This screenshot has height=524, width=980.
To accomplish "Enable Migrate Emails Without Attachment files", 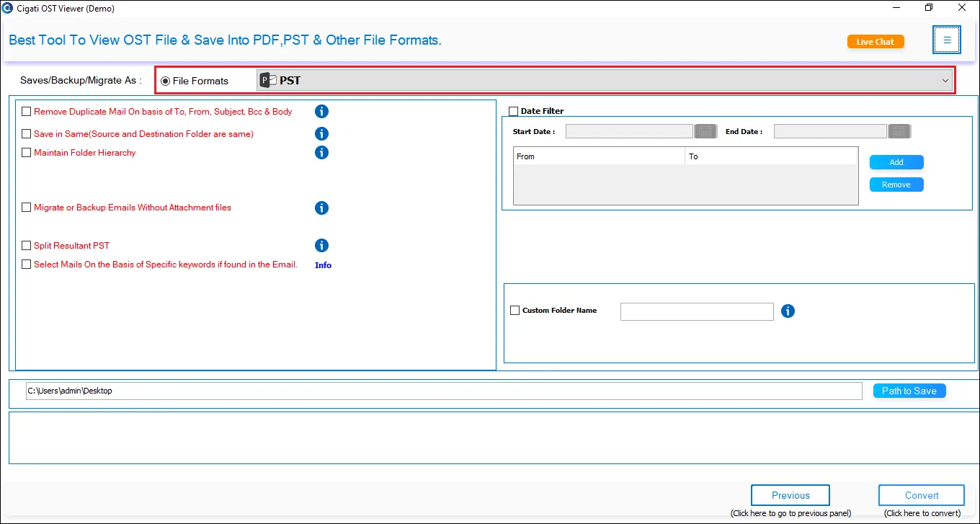I will click(x=27, y=208).
